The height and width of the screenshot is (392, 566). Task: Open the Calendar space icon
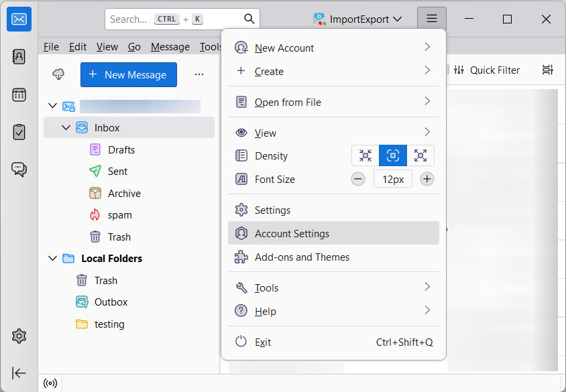[x=19, y=94]
